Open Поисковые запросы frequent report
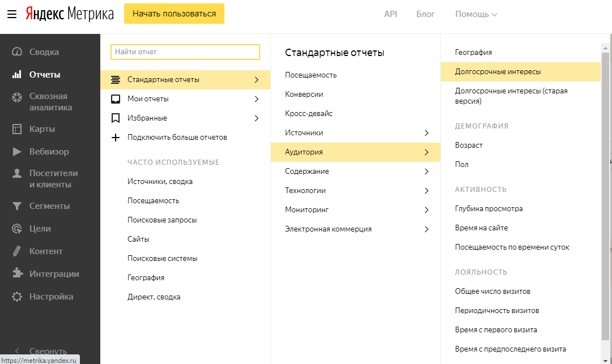This screenshot has width=612, height=364. (162, 220)
